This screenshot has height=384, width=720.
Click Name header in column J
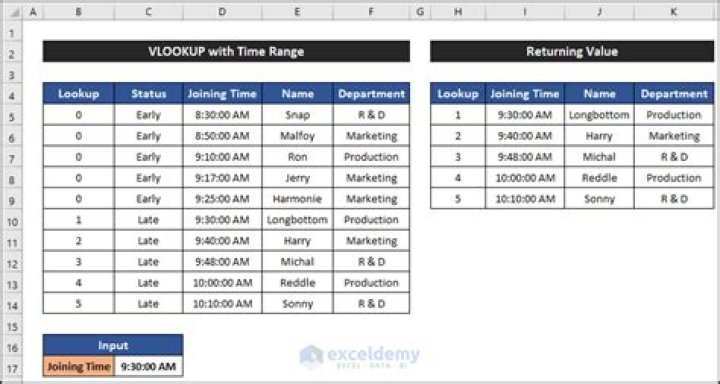tap(599, 94)
